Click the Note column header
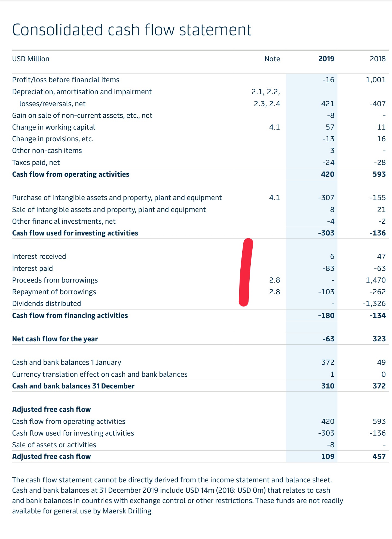The width and height of the screenshot is (392, 539). 272,59
